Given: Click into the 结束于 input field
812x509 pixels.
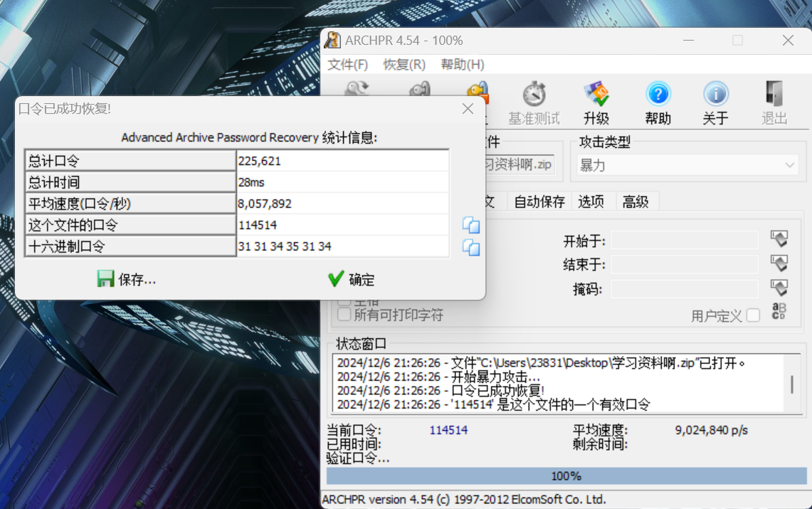Looking at the screenshot, I should point(684,264).
